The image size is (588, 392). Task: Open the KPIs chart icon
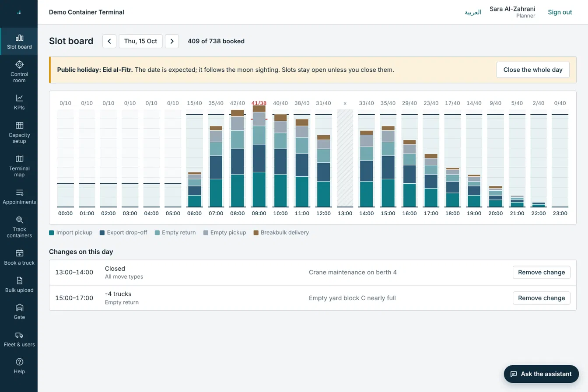19,98
